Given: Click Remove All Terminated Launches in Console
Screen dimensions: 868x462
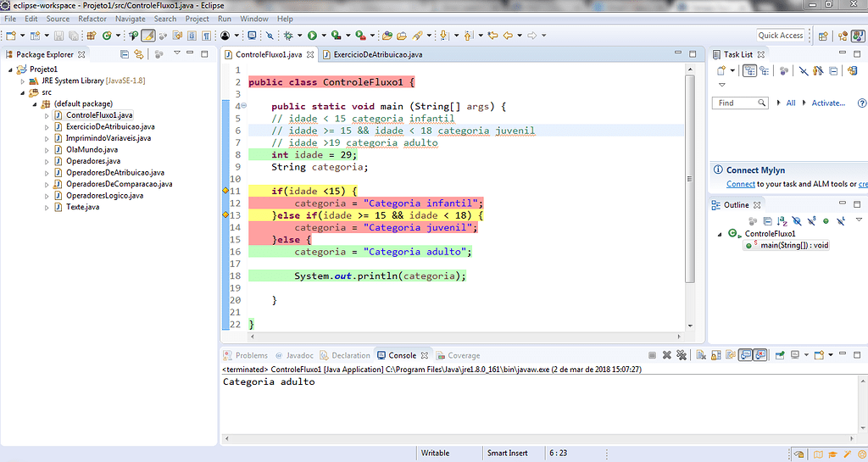Looking at the screenshot, I should [x=680, y=355].
